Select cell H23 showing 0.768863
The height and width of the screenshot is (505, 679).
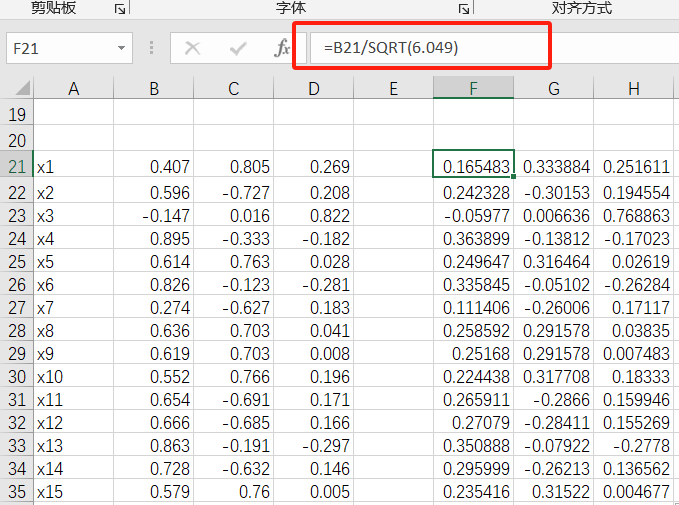(634, 215)
